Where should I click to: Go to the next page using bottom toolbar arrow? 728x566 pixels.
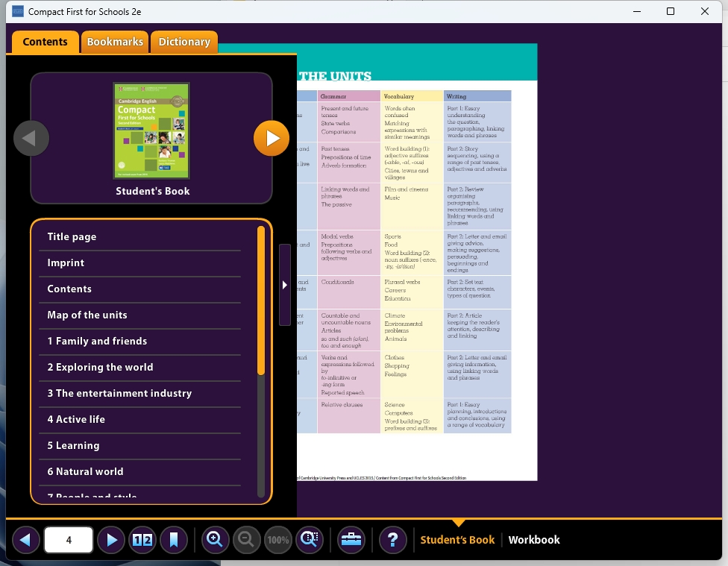pyautogui.click(x=111, y=540)
